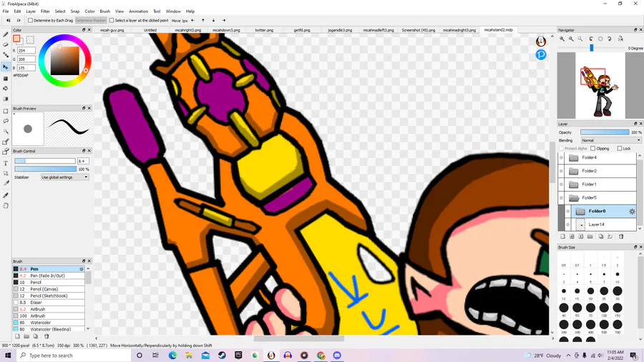Enable the Clipping checkbox
This screenshot has height=362, width=644.
click(x=592, y=148)
